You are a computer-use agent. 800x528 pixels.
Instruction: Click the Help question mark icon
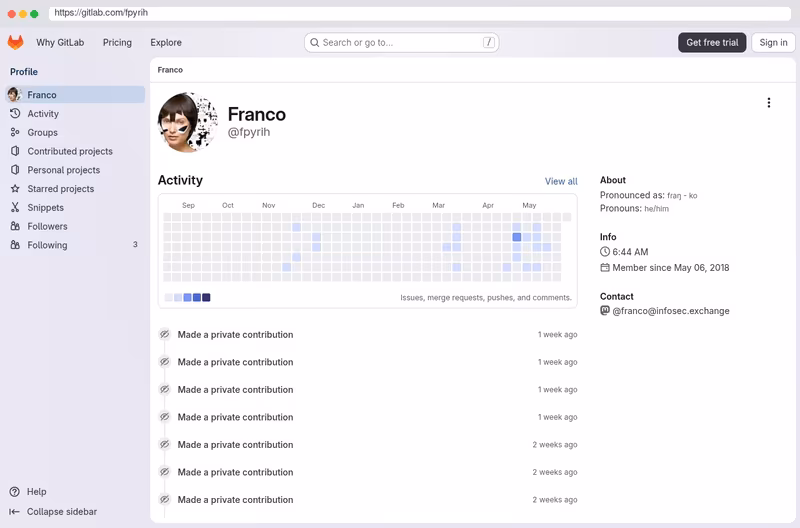[15, 492]
